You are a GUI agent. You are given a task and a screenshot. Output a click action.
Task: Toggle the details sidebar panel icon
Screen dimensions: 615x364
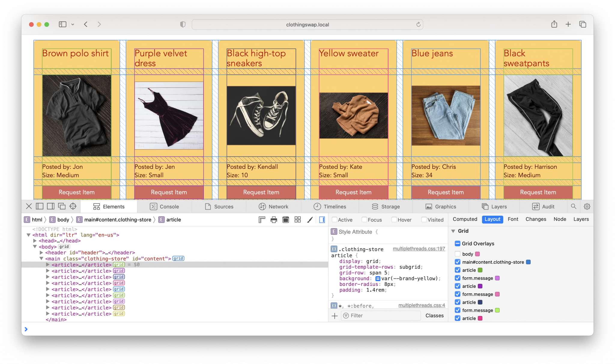[322, 220]
